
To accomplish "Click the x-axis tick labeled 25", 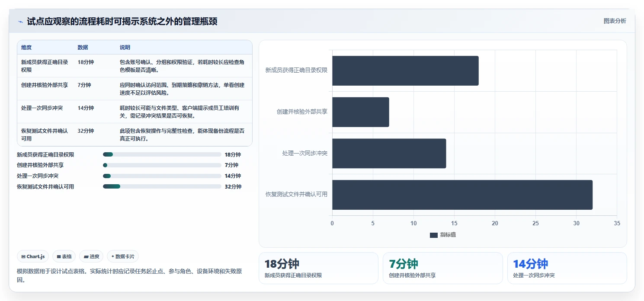I will coord(535,223).
